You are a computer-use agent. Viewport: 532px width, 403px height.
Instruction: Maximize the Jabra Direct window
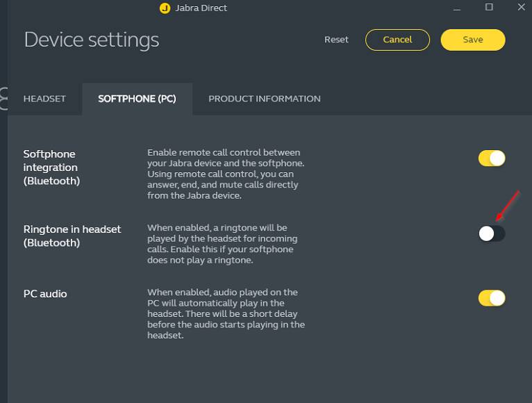coord(489,7)
